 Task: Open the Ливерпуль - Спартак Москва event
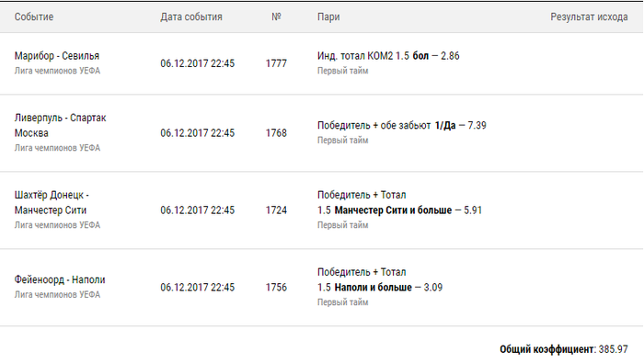click(x=60, y=125)
